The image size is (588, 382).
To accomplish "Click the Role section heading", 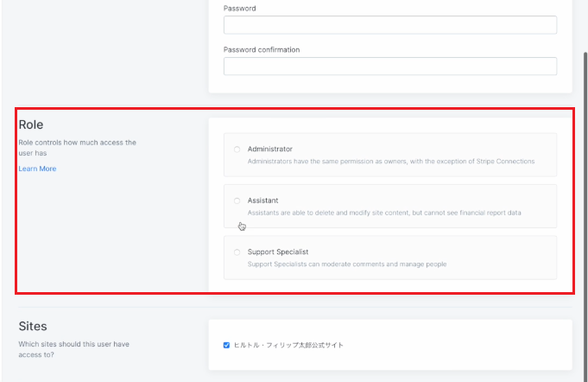I will [x=31, y=124].
